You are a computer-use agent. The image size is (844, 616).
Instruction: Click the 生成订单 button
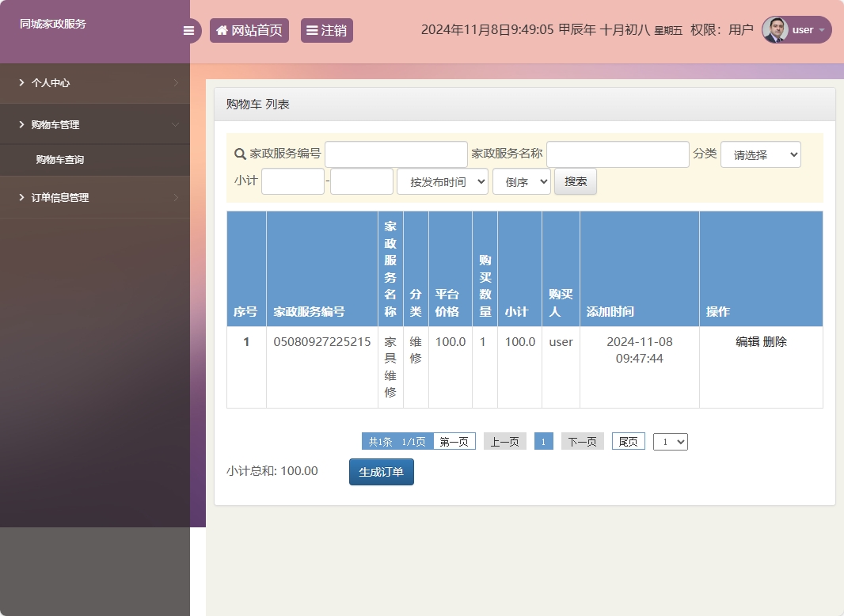(381, 470)
